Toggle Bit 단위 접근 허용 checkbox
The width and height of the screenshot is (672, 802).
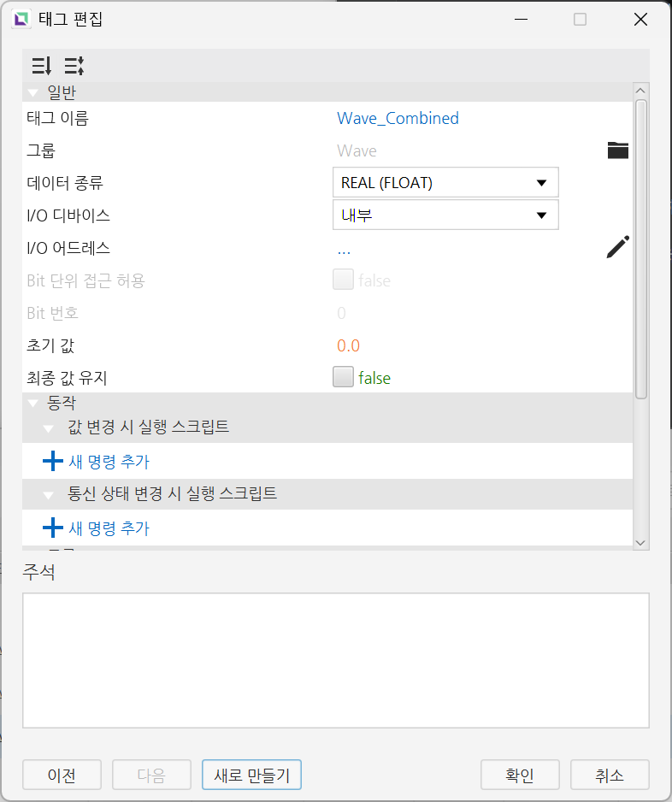(x=343, y=280)
